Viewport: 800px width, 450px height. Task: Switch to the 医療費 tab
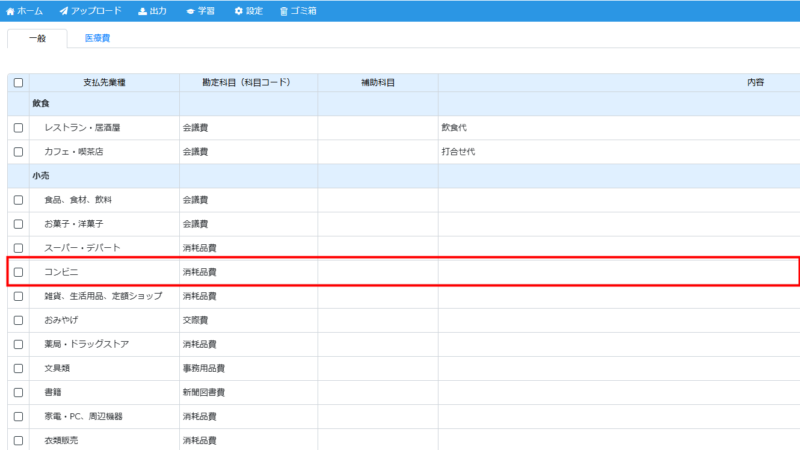pos(97,38)
